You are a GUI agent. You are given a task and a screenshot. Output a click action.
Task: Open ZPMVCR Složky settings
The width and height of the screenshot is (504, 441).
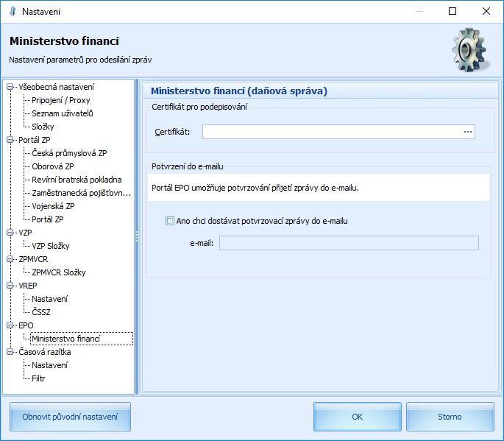pyautogui.click(x=59, y=272)
